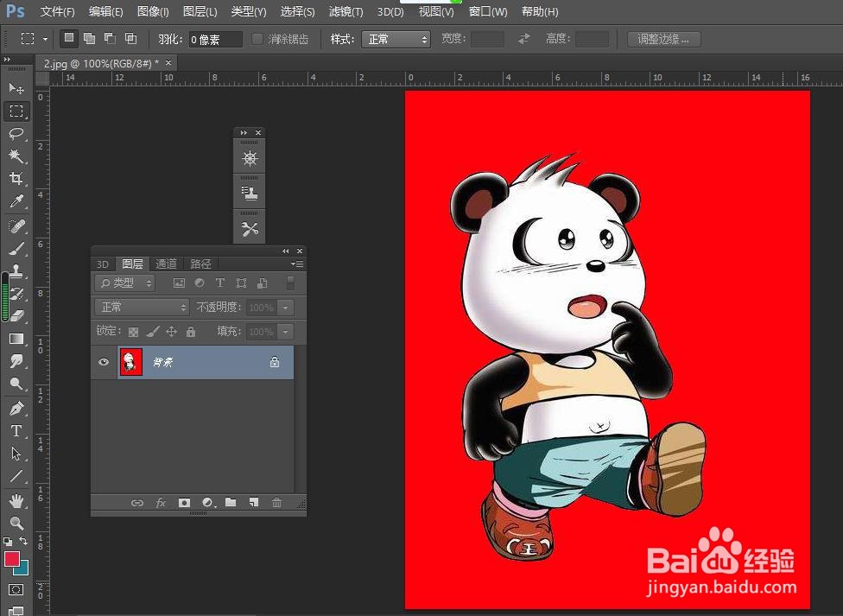
Task: Open the marquee tool preset picker arrow
Action: (45, 39)
